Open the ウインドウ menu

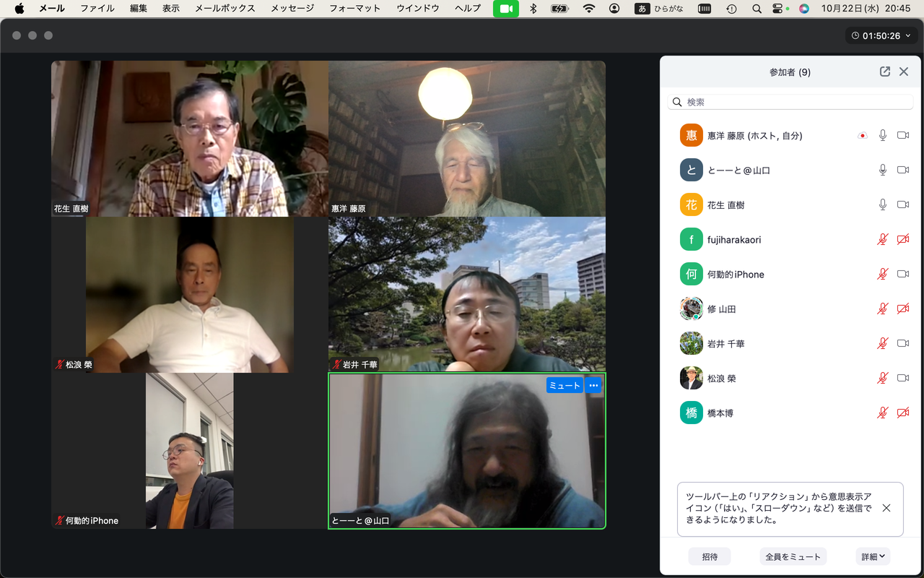click(418, 9)
